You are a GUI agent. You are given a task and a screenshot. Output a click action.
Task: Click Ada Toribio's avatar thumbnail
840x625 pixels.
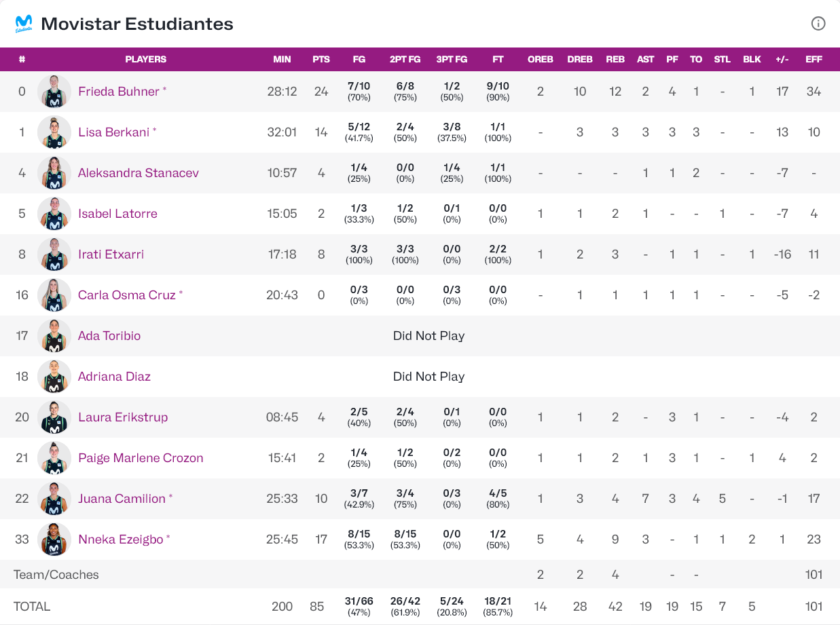[x=54, y=336]
